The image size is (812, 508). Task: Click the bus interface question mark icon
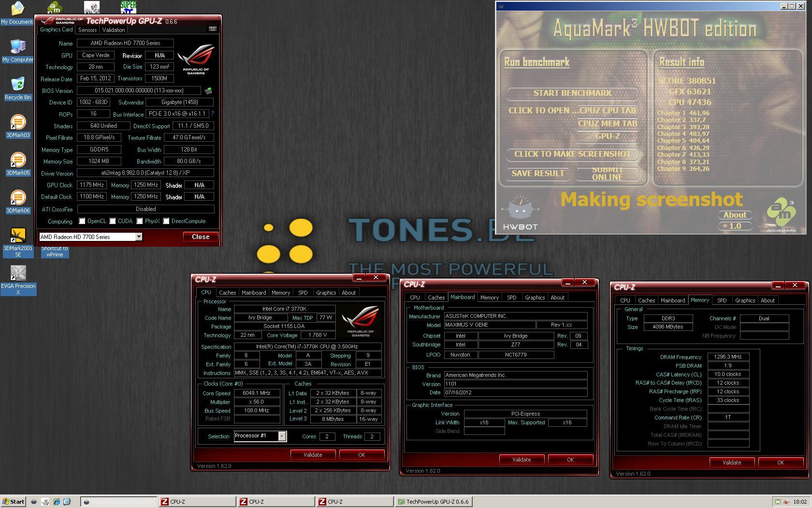click(x=212, y=114)
